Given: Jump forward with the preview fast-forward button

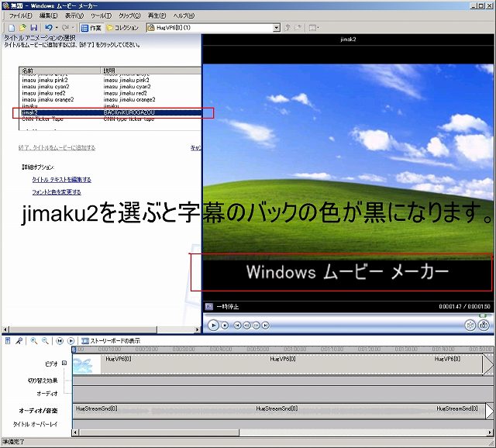Looking at the screenshot, I should pos(266,326).
